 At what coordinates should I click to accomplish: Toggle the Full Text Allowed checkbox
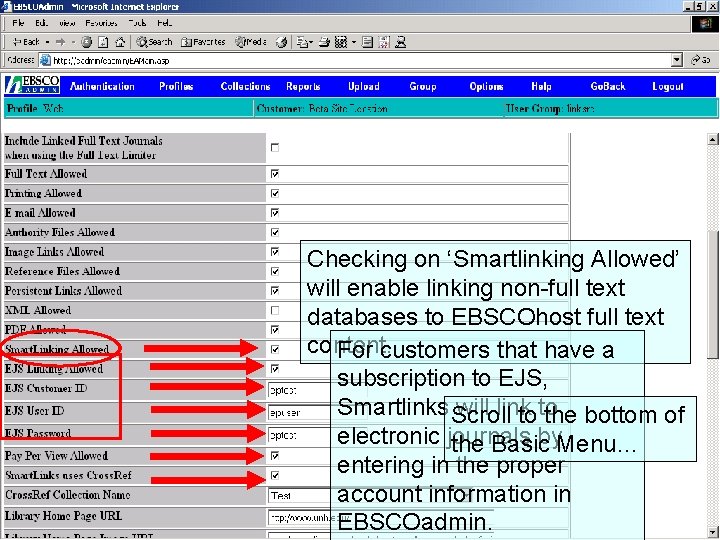pyautogui.click(x=275, y=174)
